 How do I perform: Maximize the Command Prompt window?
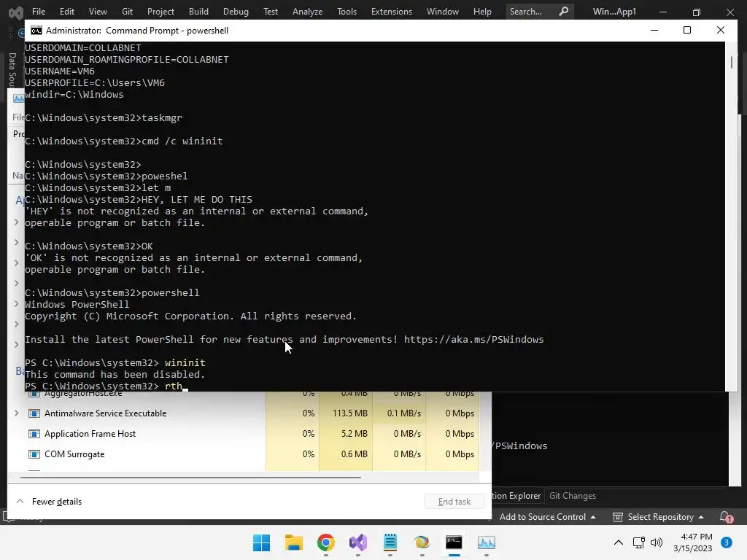point(687,30)
